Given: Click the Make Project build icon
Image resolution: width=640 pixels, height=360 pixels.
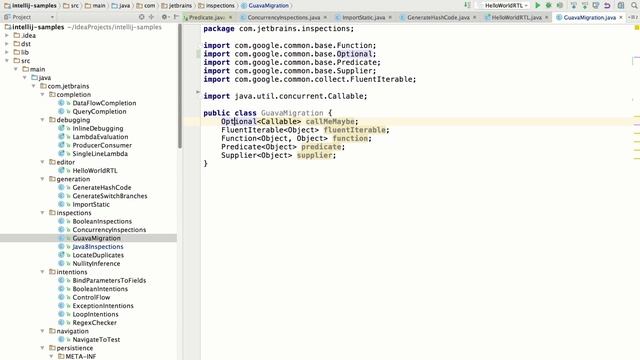Looking at the screenshot, I should click(467, 5).
